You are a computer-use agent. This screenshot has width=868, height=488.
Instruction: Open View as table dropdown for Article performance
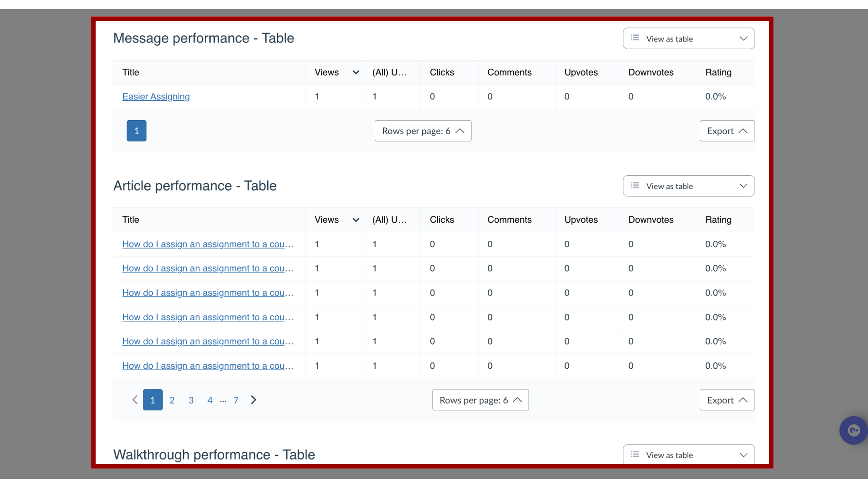click(x=689, y=186)
